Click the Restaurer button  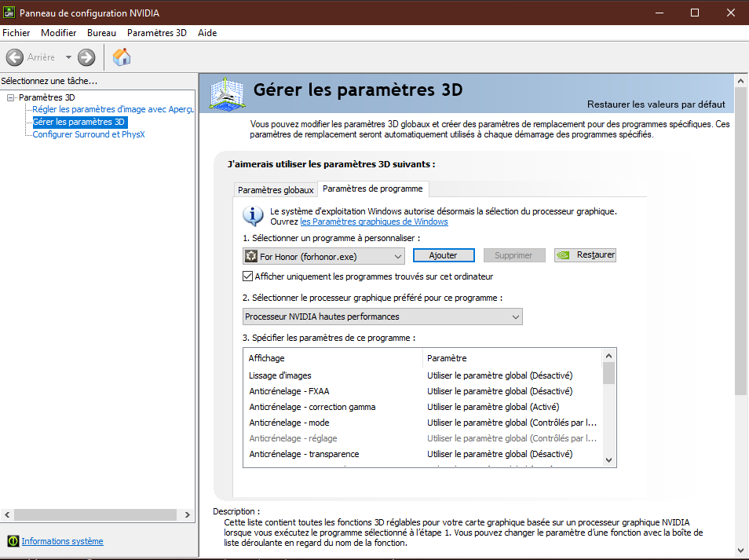click(x=585, y=255)
